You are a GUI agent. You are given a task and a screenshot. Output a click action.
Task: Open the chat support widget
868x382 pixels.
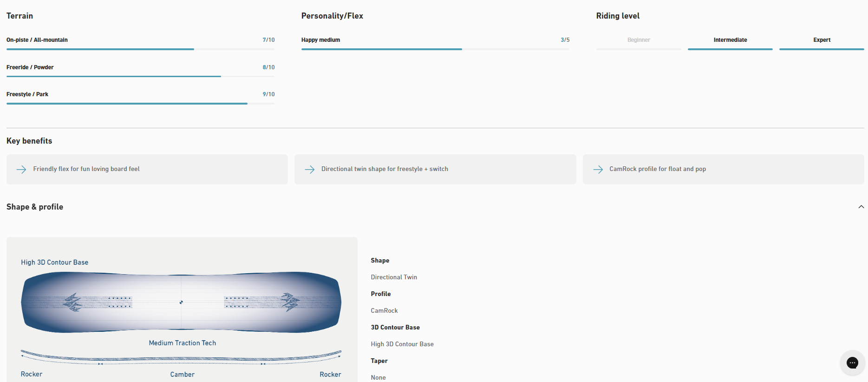coord(852,362)
